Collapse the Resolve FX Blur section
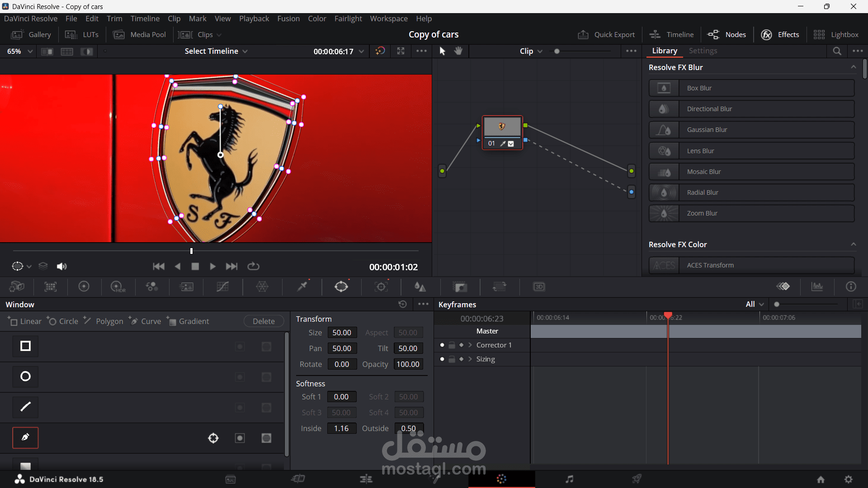The image size is (868, 488). click(853, 67)
